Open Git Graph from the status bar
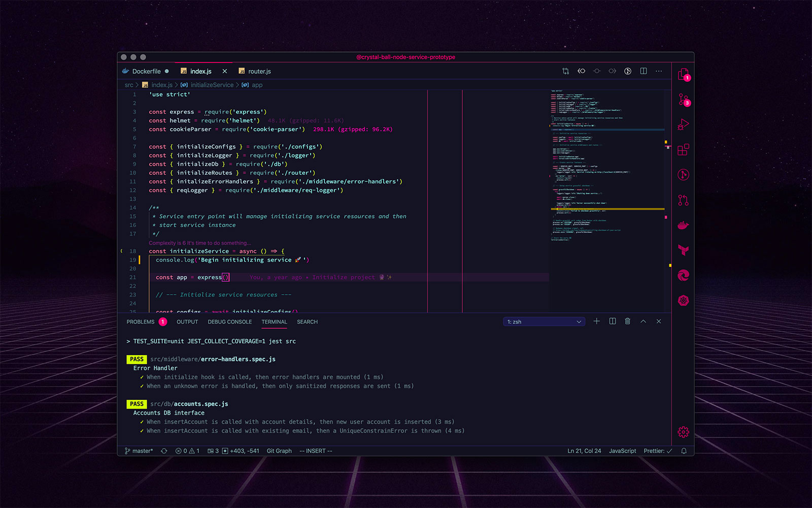 (279, 451)
